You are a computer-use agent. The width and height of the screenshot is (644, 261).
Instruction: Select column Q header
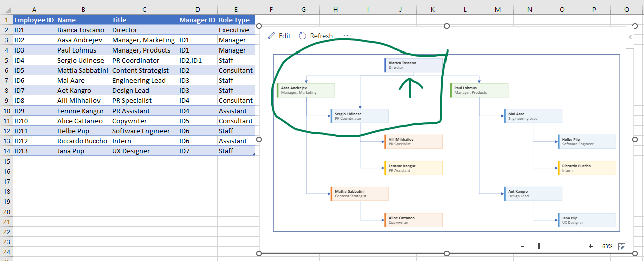627,10
